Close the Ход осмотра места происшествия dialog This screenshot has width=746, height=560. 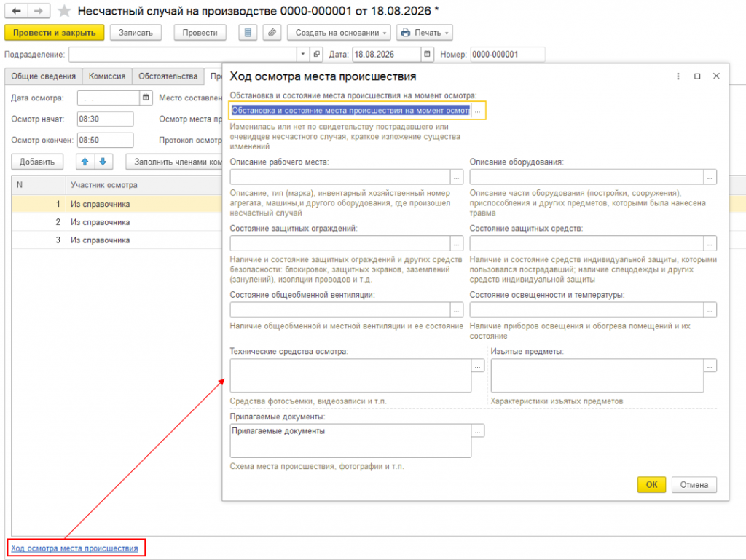[x=716, y=76]
